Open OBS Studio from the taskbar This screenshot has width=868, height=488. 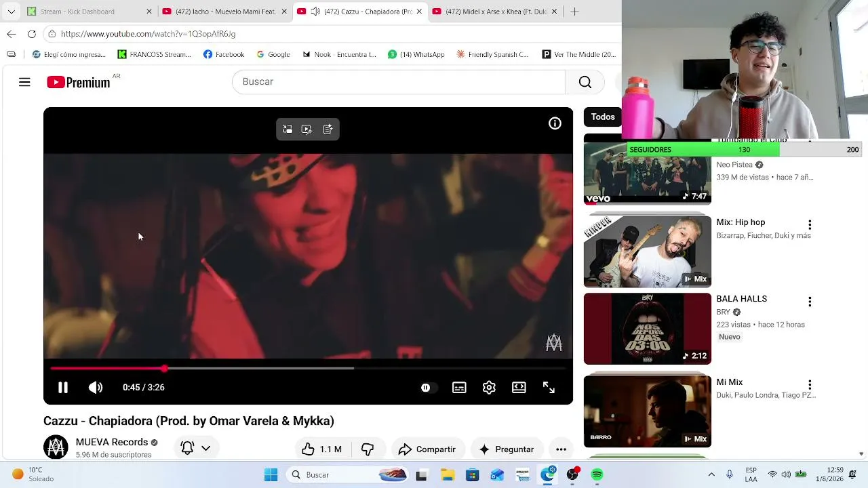(x=572, y=475)
